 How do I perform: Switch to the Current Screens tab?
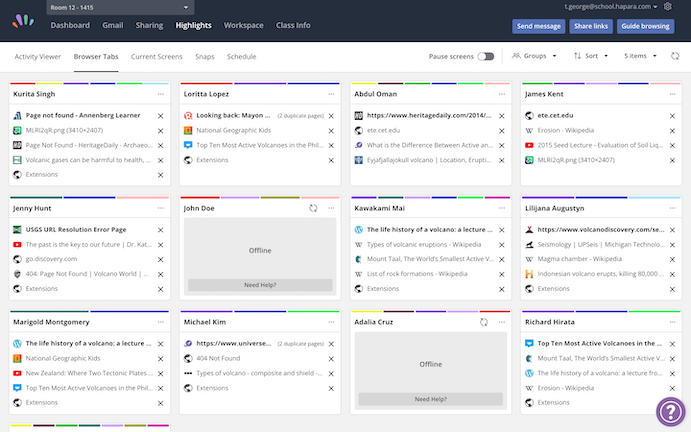156,57
